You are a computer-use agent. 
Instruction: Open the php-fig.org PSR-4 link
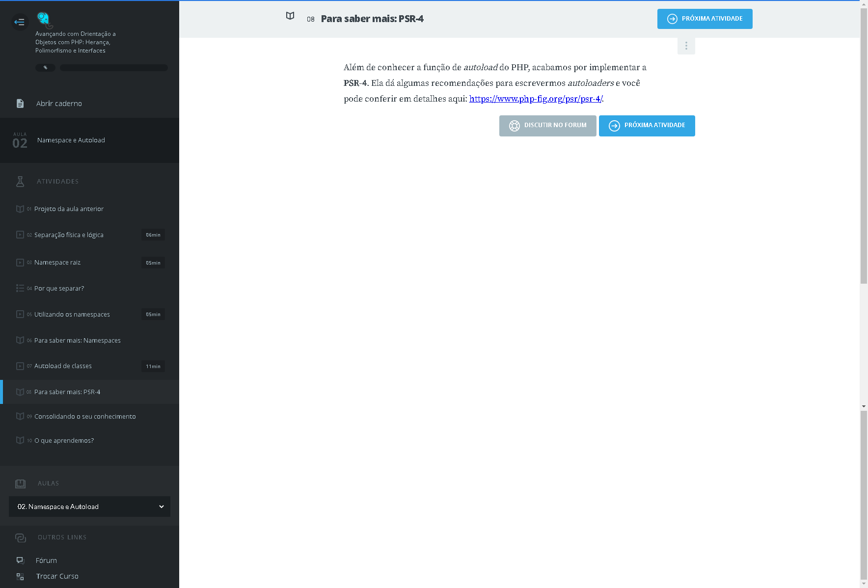pyautogui.click(x=535, y=99)
